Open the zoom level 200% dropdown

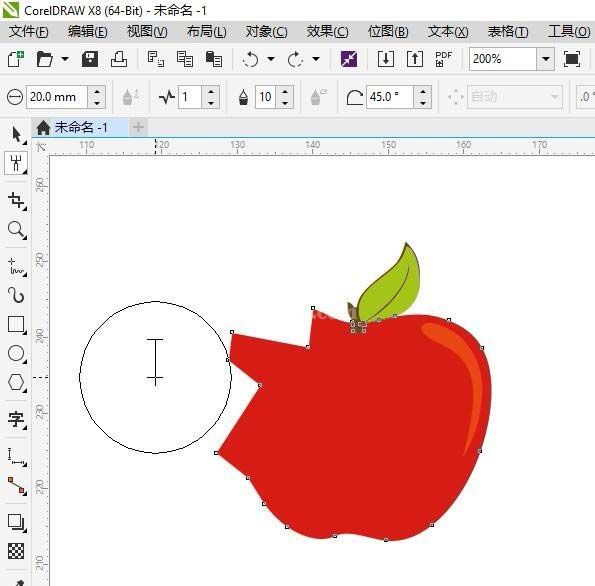(546, 59)
